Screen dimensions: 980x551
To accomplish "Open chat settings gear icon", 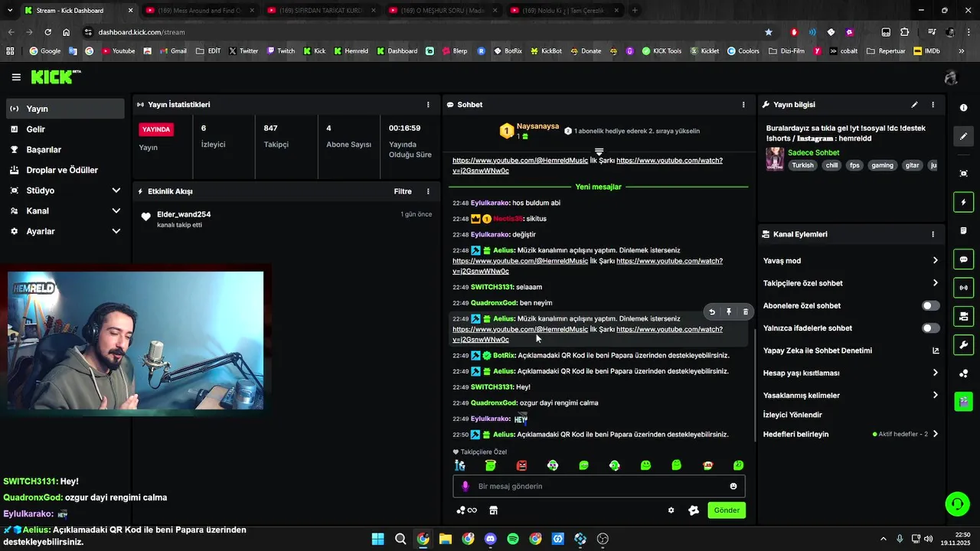I will point(671,510).
